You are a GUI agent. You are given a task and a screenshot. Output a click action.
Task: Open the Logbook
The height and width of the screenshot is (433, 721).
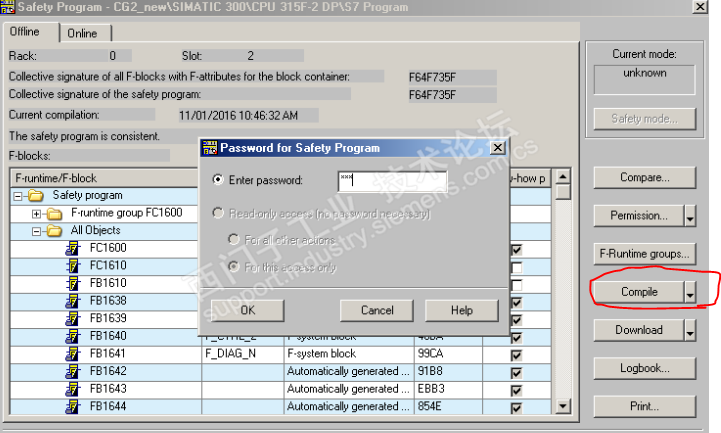click(645, 369)
